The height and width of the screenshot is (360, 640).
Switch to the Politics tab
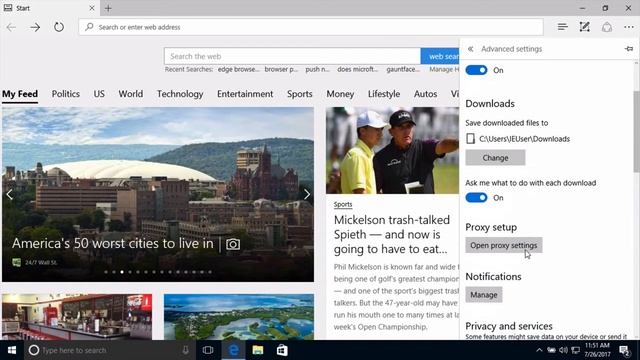coord(66,94)
